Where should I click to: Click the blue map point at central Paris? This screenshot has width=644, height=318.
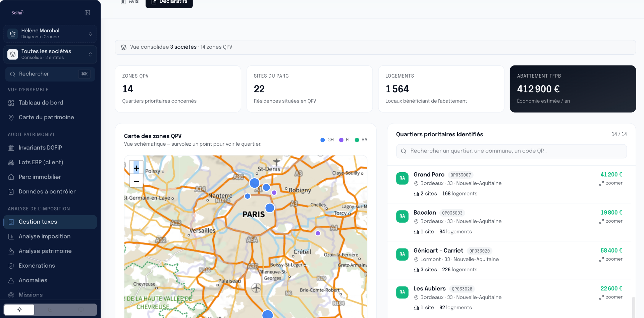(x=270, y=208)
